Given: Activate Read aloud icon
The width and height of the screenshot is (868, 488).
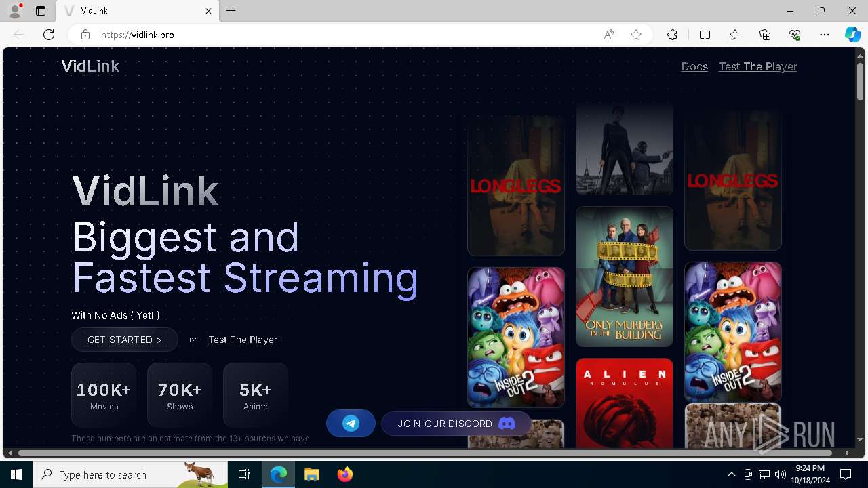Looking at the screenshot, I should point(609,35).
